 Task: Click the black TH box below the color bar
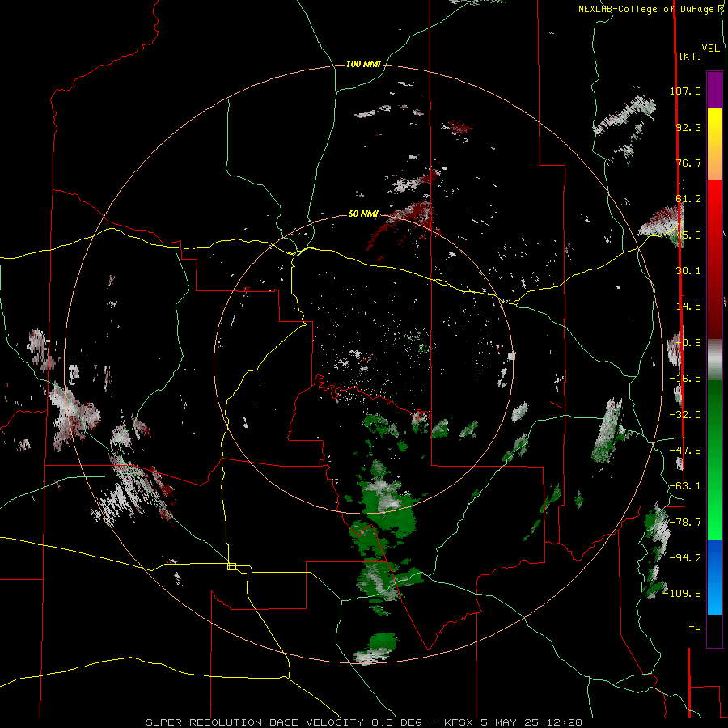[x=714, y=632]
